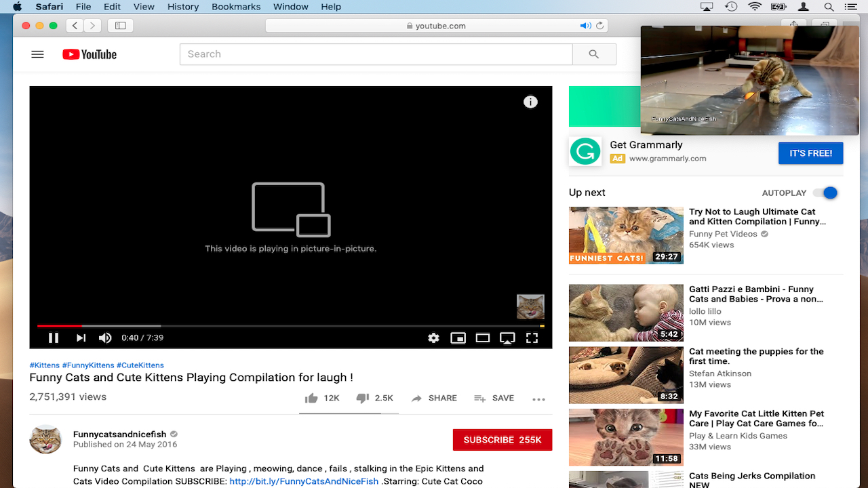This screenshot has height=488, width=868.
Task: Switch the player to miniplayer
Action: pyautogui.click(x=458, y=338)
